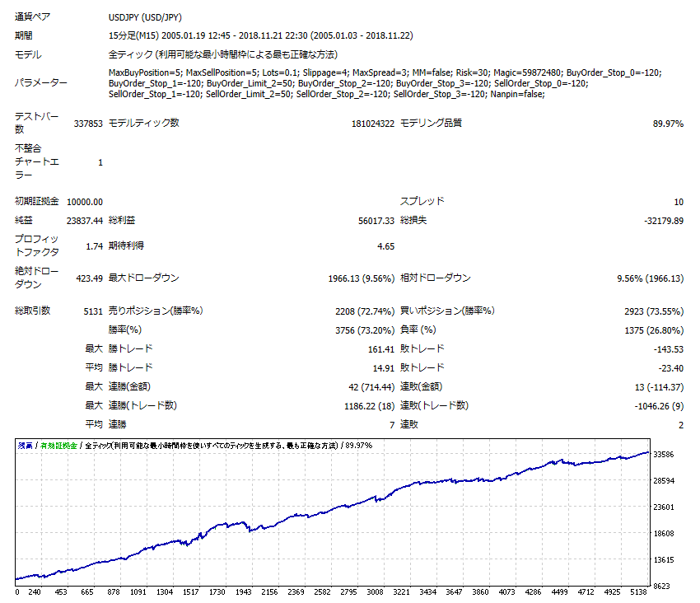Click the total trades value 5131

[x=93, y=311]
